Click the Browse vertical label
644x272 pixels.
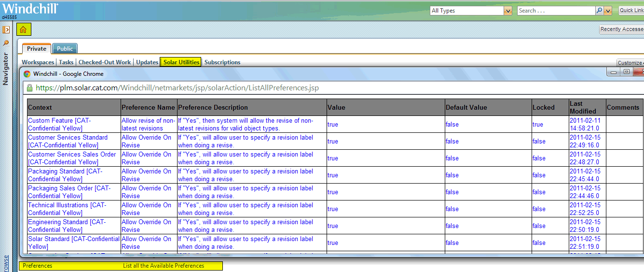[x=6, y=263]
